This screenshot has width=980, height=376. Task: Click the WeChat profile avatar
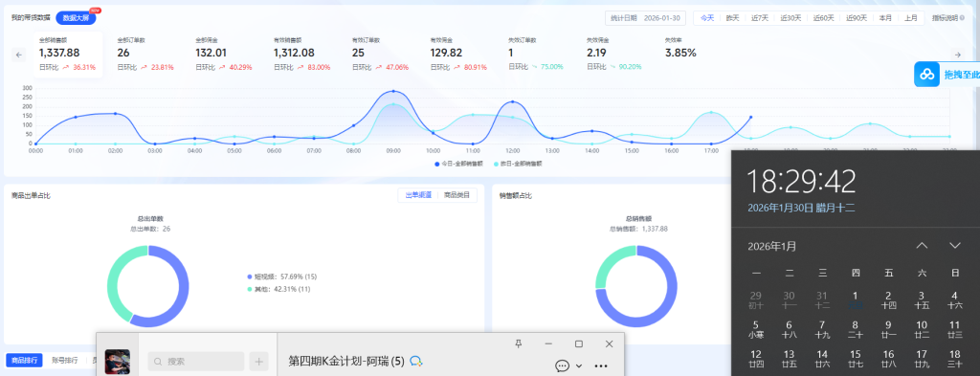click(x=118, y=362)
